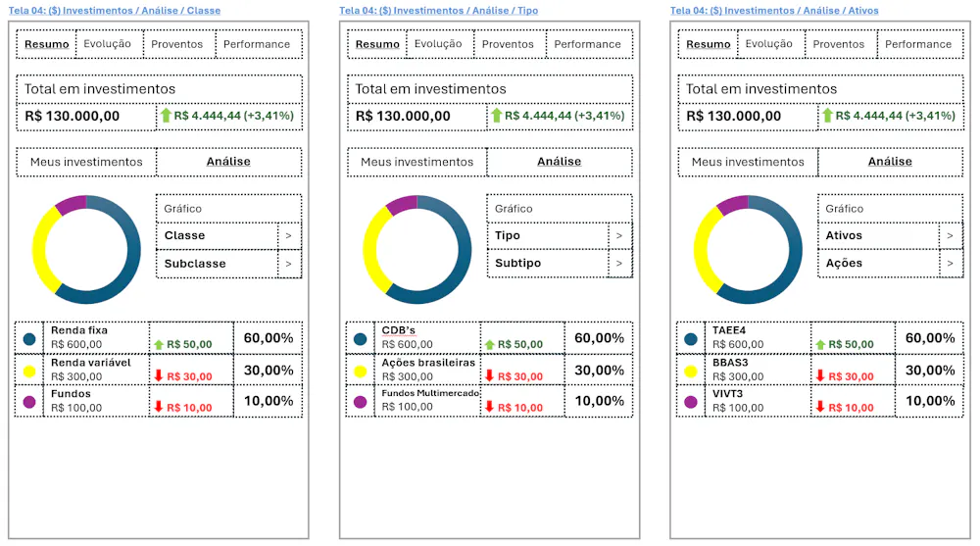This screenshot has height=546, width=980.
Task: Click the TAEE4 asset name
Action: coord(729,330)
